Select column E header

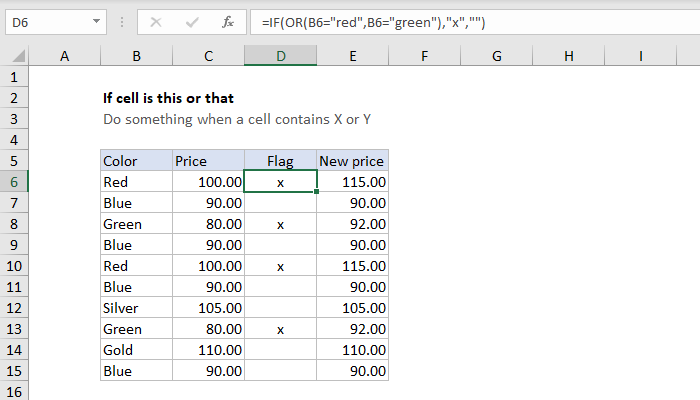tap(353, 56)
